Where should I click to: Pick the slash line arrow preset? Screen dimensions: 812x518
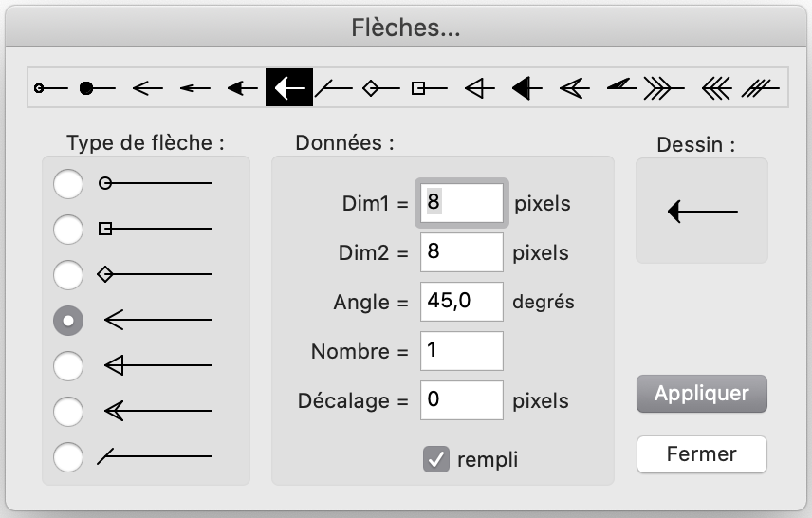[x=334, y=88]
